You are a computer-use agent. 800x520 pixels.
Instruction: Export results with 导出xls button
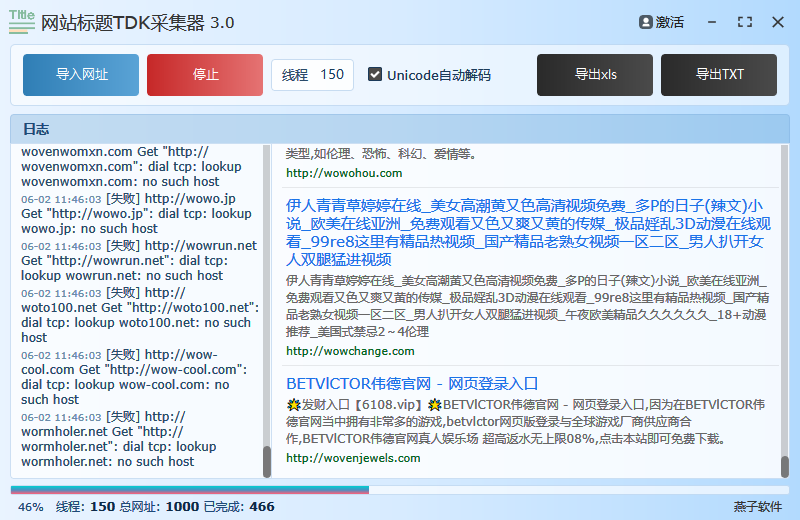pos(594,75)
